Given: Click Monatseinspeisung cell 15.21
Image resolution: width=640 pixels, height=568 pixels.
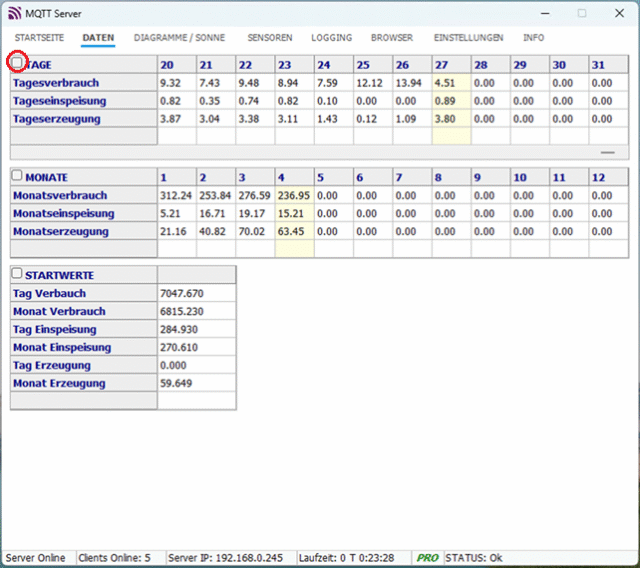Looking at the screenshot, I should (294, 213).
